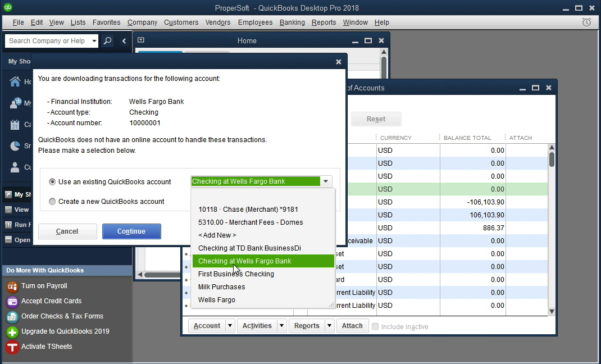This screenshot has width=601, height=364.
Task: Click the Home window scroll left arrow
Action: coord(140,274)
